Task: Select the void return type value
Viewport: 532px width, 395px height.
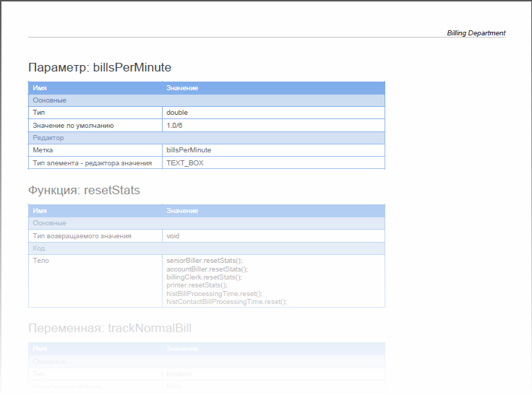Action: (173, 236)
